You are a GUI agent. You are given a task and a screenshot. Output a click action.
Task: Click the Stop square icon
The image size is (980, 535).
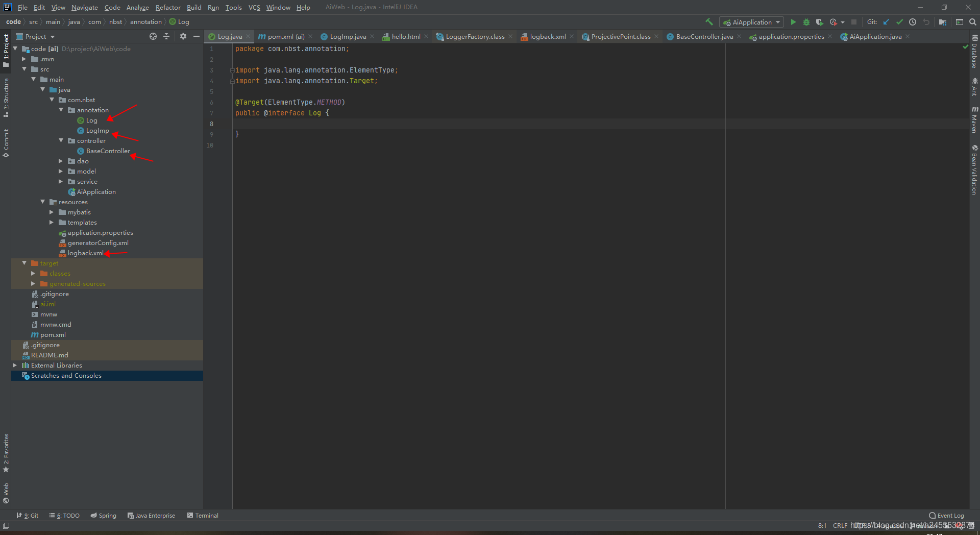[854, 22]
